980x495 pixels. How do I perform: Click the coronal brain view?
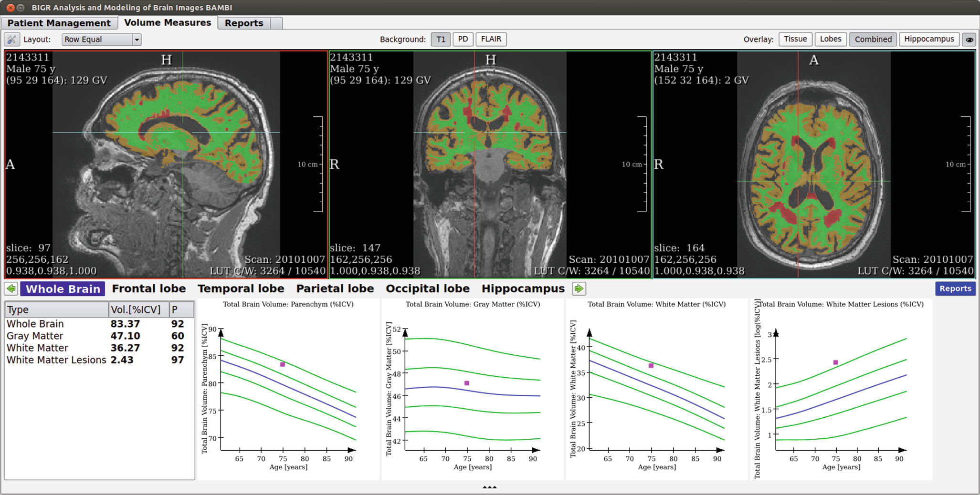(x=490, y=165)
